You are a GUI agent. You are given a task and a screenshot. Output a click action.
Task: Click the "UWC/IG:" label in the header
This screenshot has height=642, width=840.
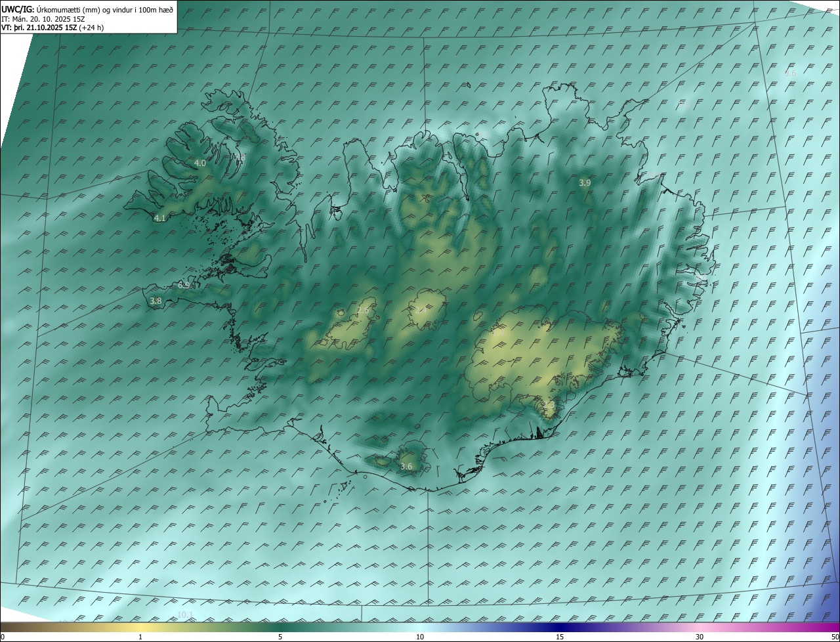18,9
